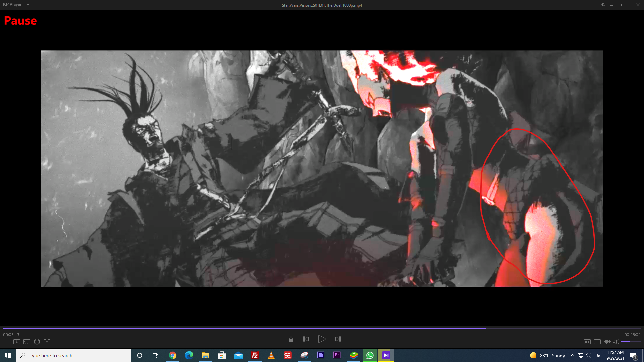The height and width of the screenshot is (362, 644).
Task: Click the download video icon
Action: pos(17,342)
